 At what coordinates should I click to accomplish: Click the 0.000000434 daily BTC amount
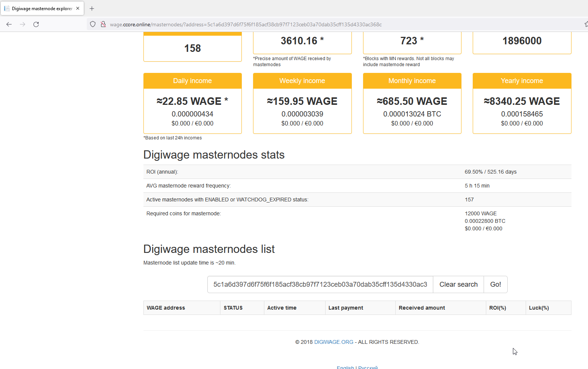pos(193,114)
